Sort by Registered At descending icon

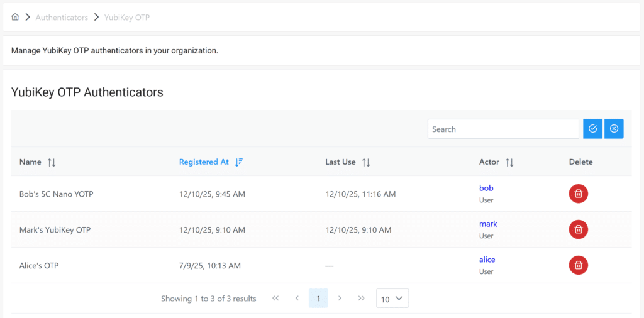point(239,162)
